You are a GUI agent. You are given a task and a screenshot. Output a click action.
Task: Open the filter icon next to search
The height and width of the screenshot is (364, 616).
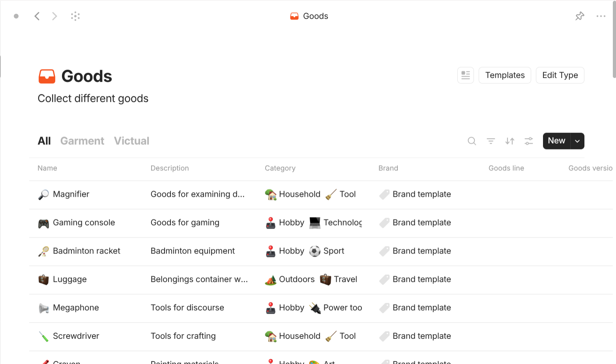[x=491, y=141]
